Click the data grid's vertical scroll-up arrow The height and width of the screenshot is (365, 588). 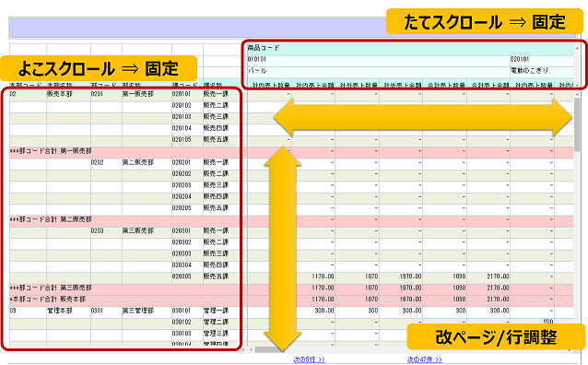click(576, 95)
